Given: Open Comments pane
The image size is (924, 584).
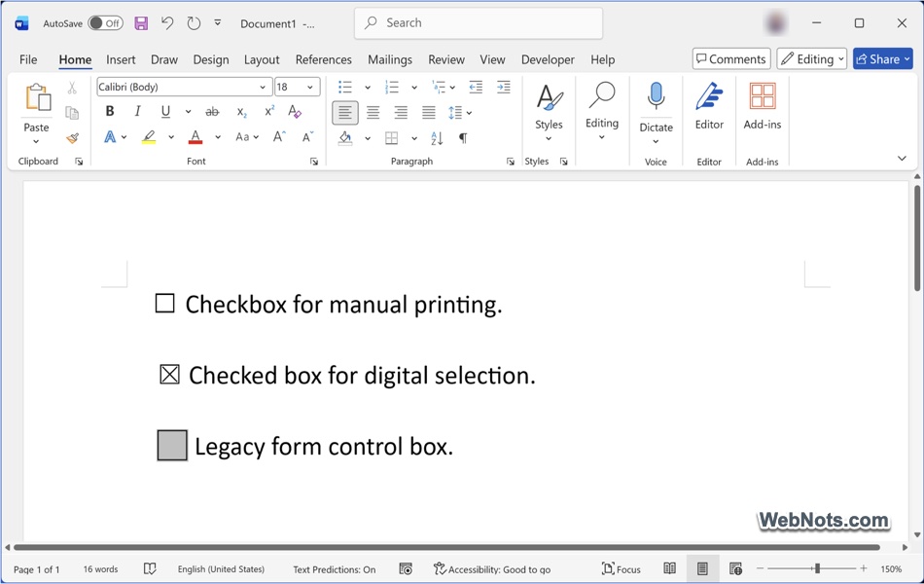Looking at the screenshot, I should (x=731, y=59).
